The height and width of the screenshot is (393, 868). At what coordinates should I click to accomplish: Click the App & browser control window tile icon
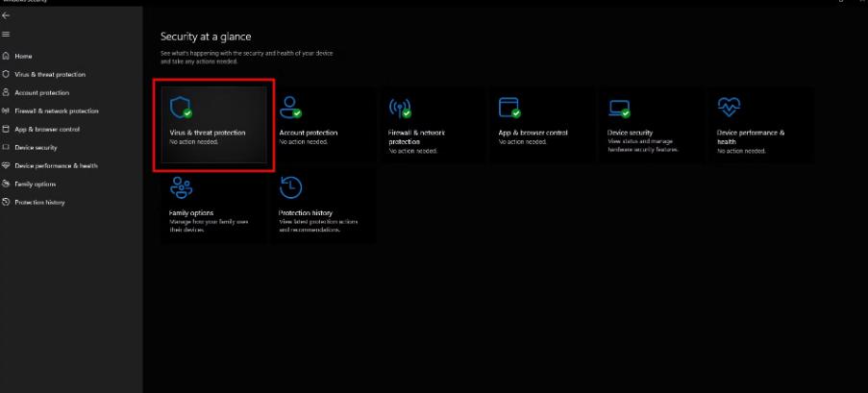coord(509,108)
